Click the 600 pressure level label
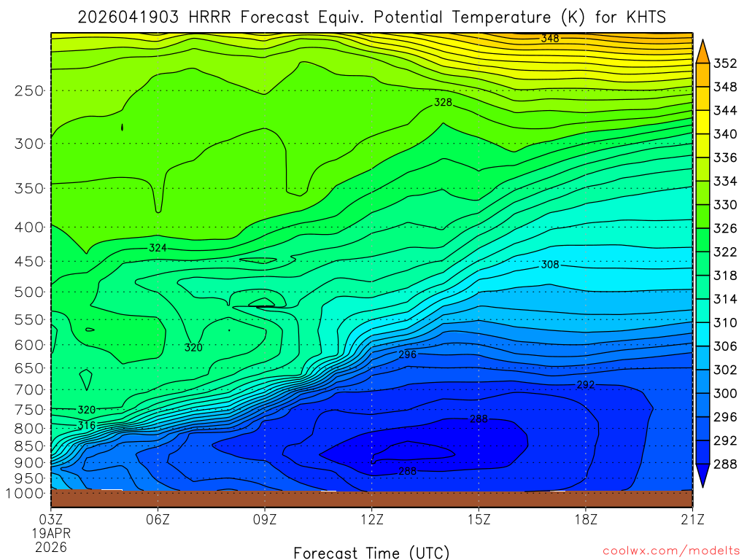Viewport: 747px width, 560px height. (x=28, y=345)
